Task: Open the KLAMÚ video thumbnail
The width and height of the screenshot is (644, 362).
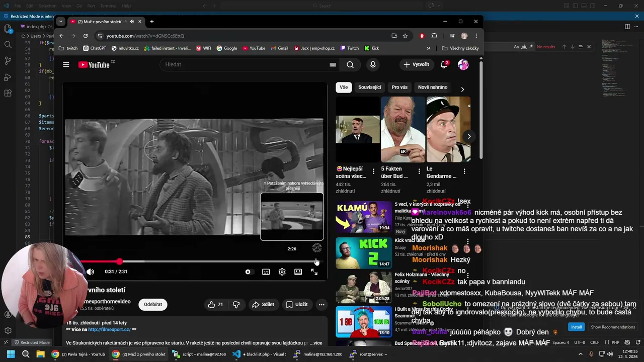Action: click(x=364, y=217)
